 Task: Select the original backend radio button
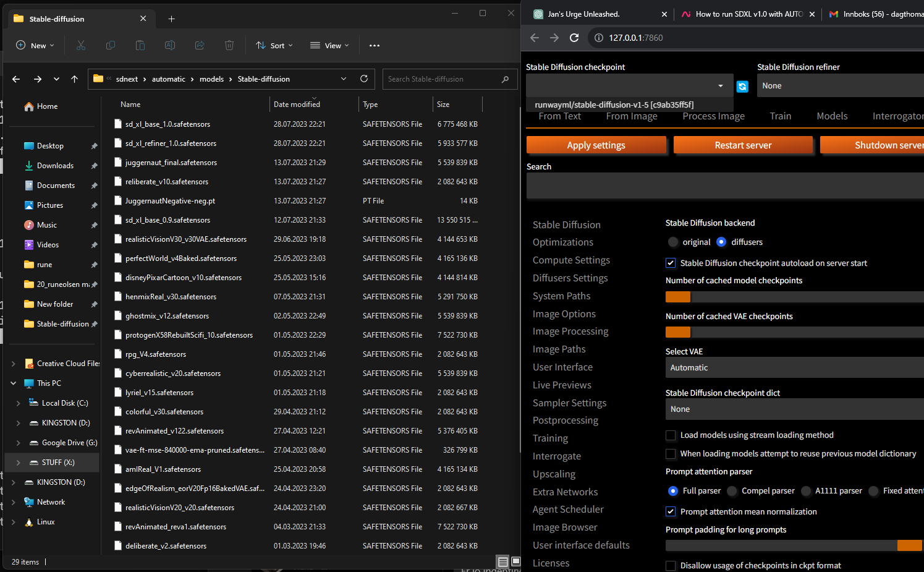click(673, 242)
